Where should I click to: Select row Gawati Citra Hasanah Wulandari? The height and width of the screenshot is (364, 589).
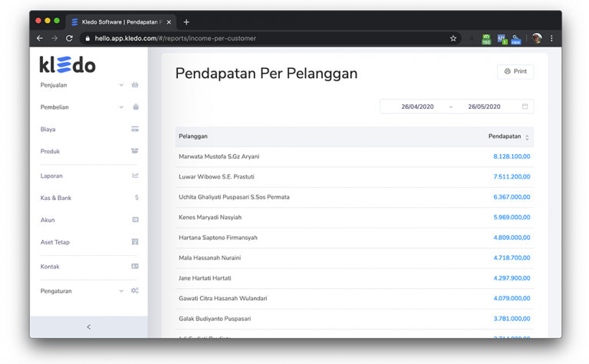pyautogui.click(x=354, y=298)
